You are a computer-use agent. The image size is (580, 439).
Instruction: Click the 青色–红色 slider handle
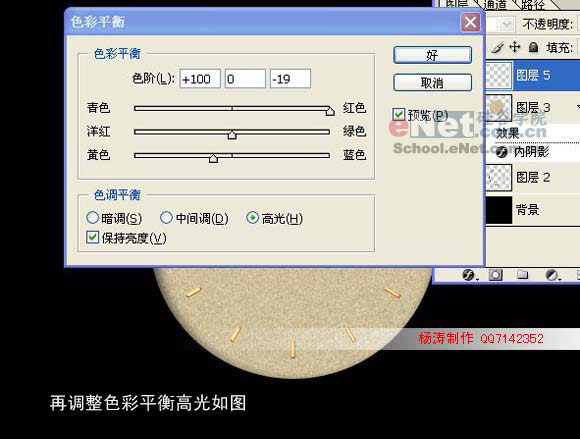330,111
